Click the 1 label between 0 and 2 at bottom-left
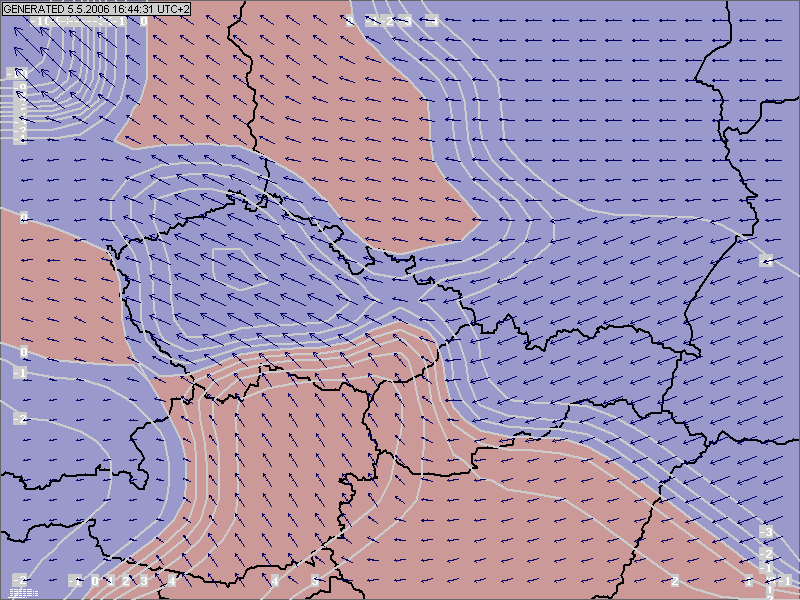 110,581
